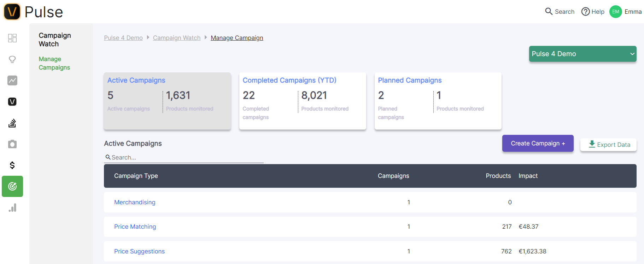Select the green target campaign icon
Screen dimensions: 644x264
point(12,186)
